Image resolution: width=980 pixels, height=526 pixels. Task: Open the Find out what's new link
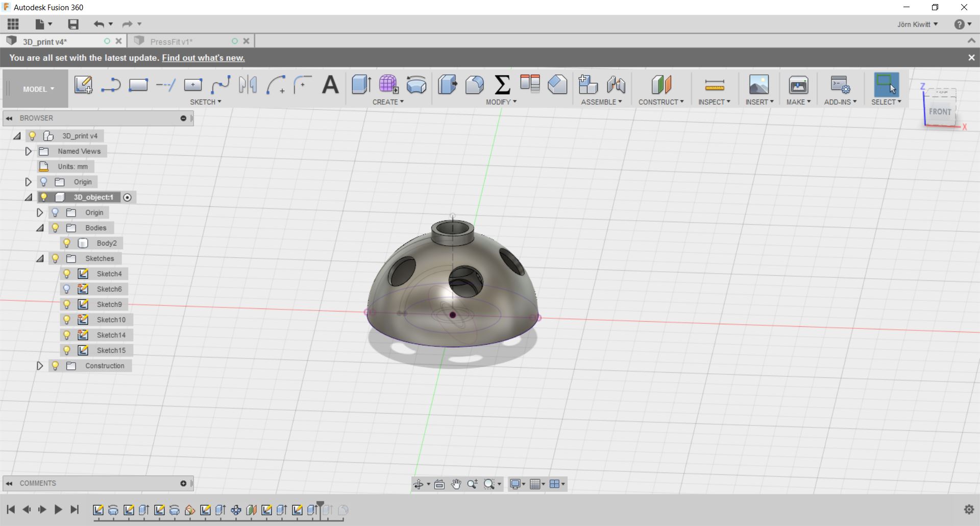tap(203, 58)
